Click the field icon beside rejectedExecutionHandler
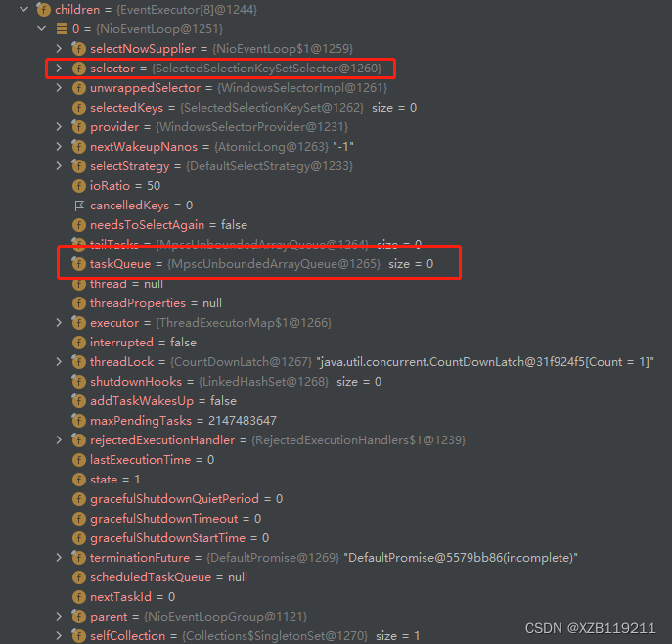 point(79,440)
